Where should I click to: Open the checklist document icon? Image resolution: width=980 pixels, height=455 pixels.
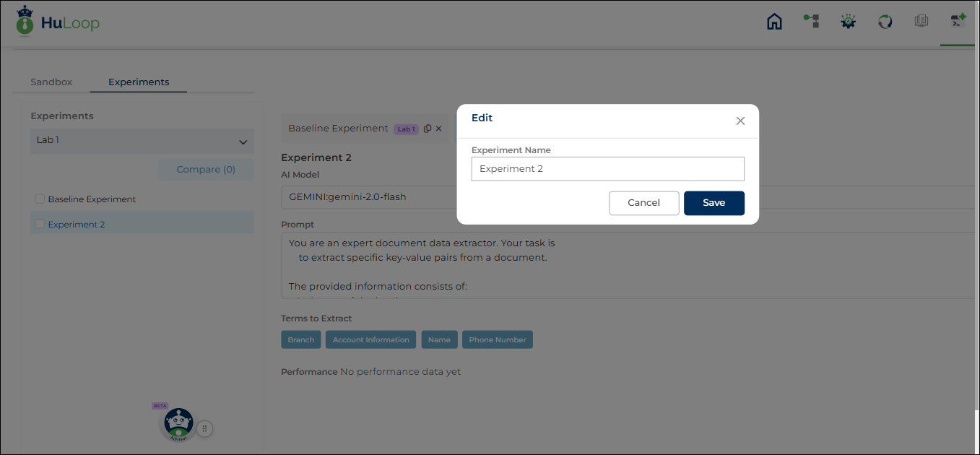[921, 22]
